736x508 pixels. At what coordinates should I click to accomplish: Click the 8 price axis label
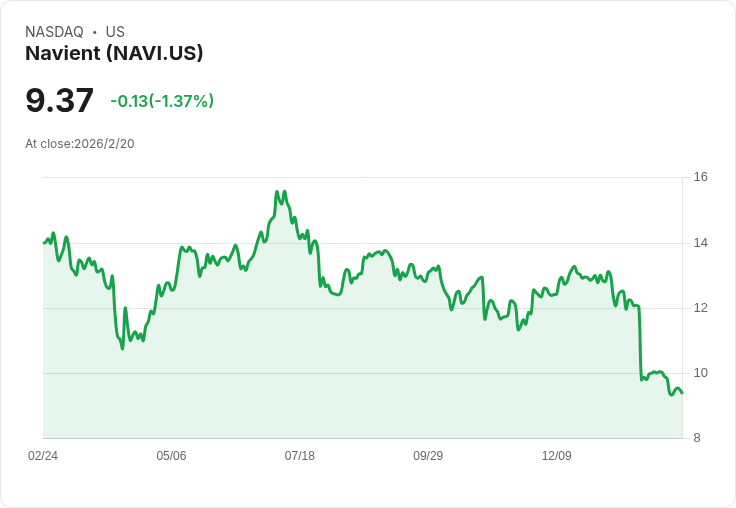697,438
